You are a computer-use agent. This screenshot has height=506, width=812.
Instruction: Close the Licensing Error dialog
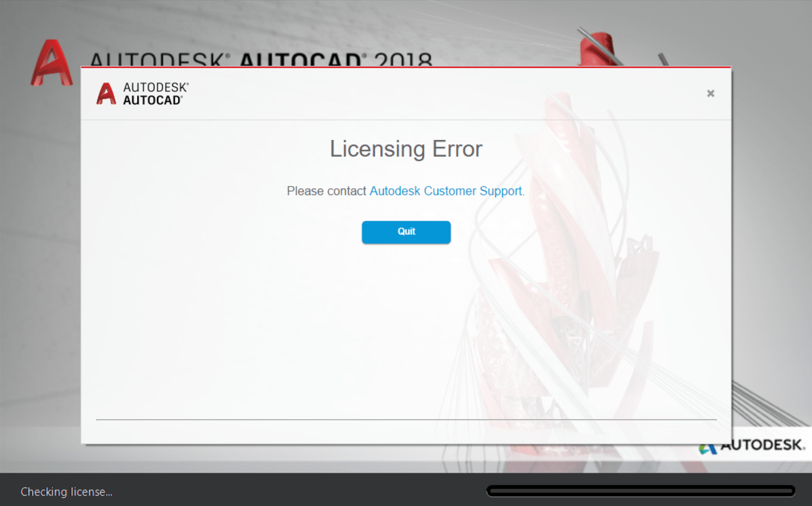pos(711,93)
